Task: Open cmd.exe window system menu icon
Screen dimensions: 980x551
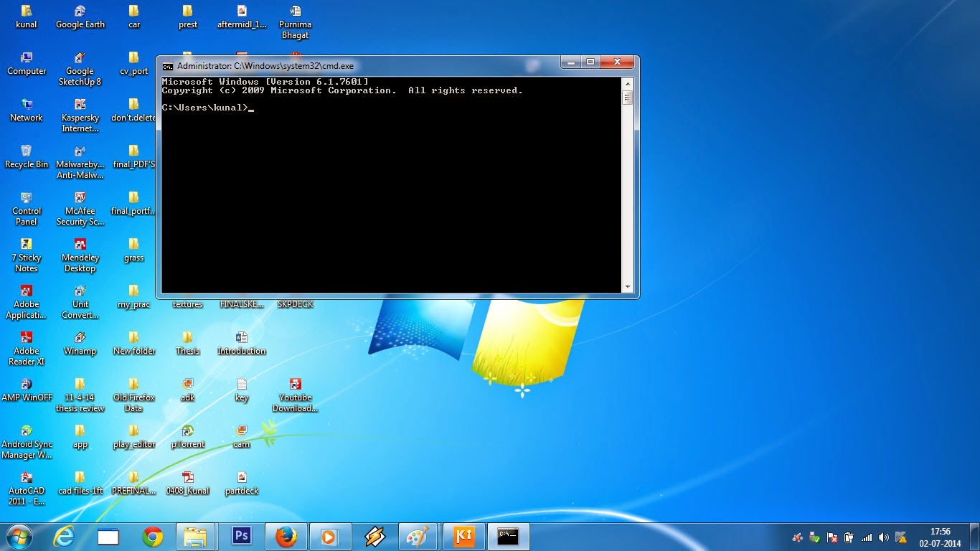Action: point(168,66)
